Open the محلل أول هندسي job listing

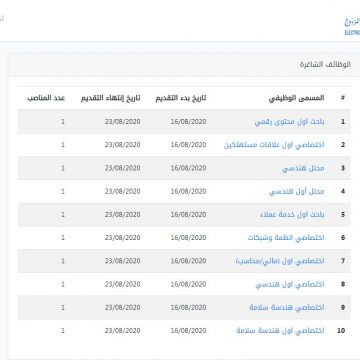tap(296, 192)
